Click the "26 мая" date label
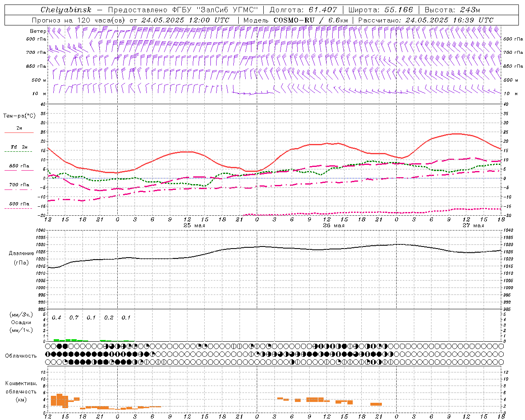The width and height of the screenshot is (525, 420). 333,226
